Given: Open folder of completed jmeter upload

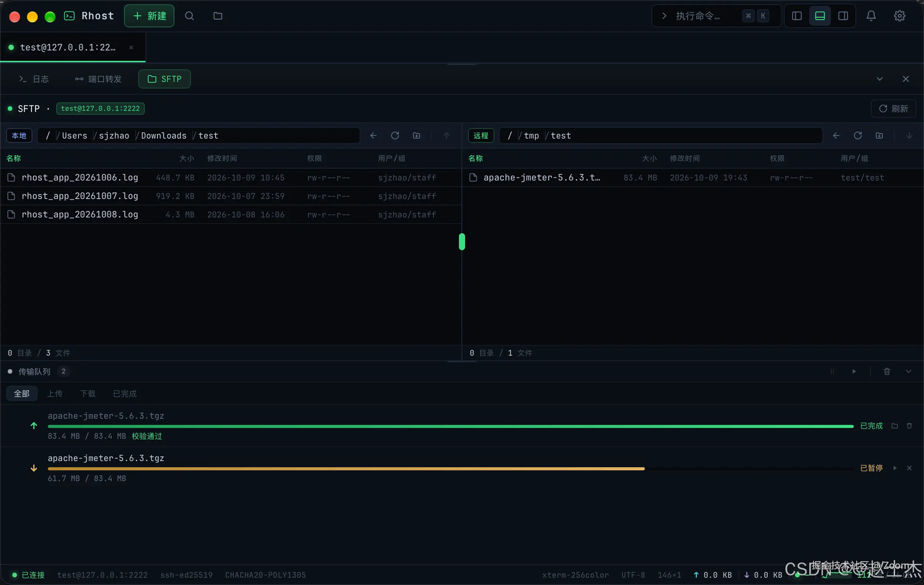Looking at the screenshot, I should (895, 426).
